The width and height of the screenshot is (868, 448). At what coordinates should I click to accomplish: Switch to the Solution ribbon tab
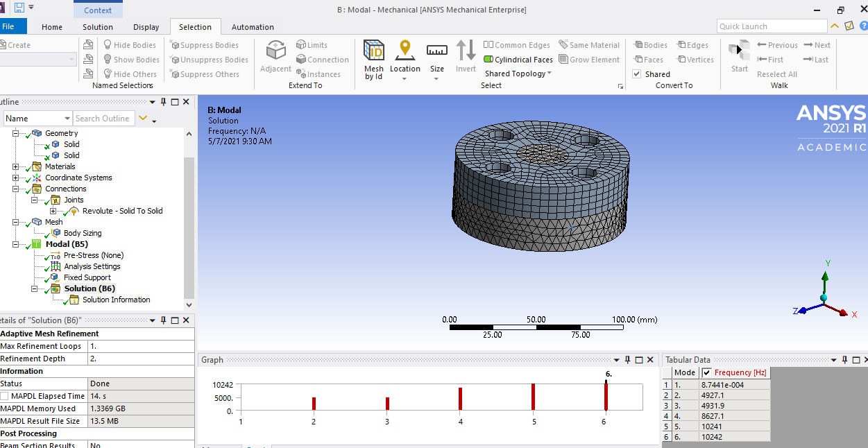coord(98,27)
